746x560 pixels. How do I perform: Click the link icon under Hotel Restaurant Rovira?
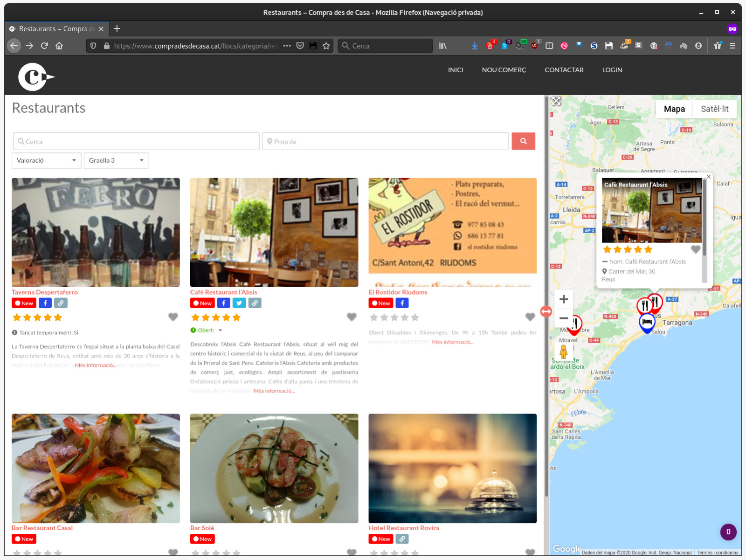402,539
